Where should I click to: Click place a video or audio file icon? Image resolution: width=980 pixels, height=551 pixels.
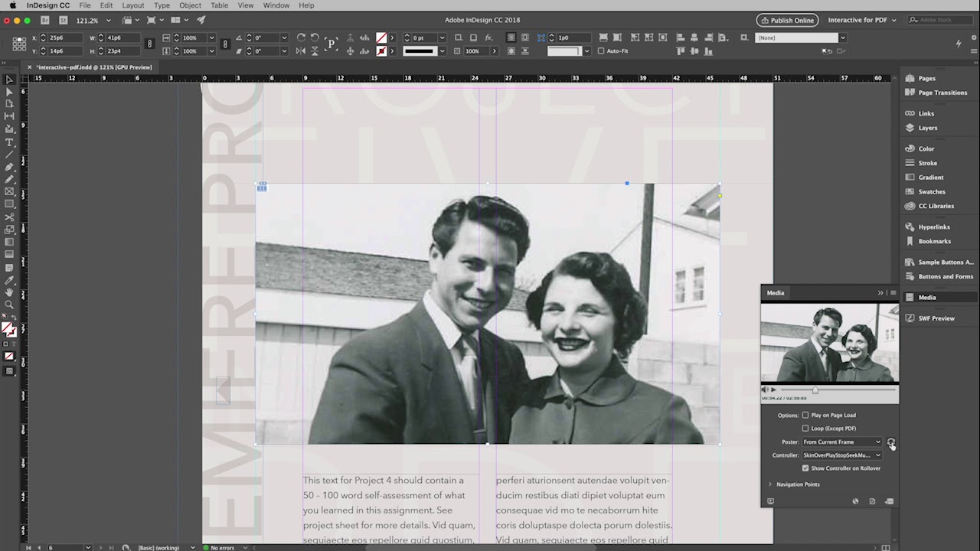(x=889, y=501)
